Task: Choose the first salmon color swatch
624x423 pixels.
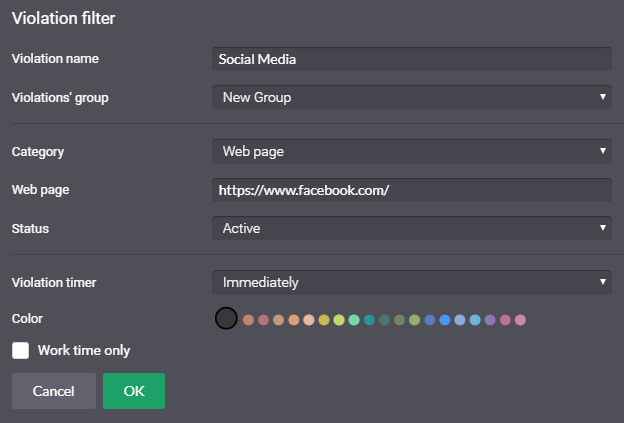Action: [x=248, y=320]
